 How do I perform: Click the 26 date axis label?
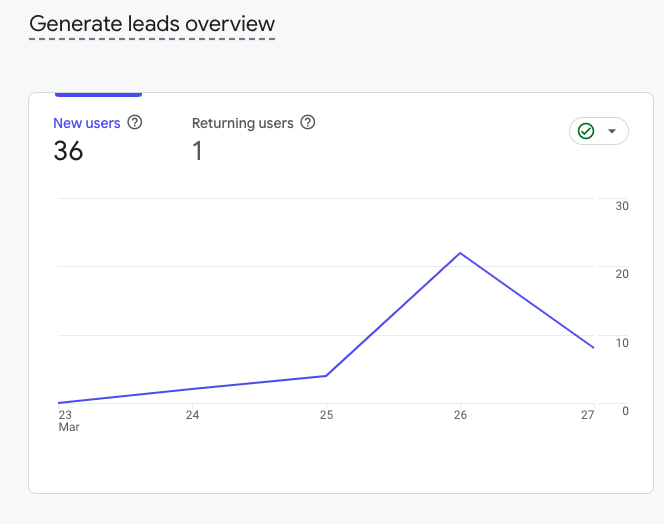[460, 415]
